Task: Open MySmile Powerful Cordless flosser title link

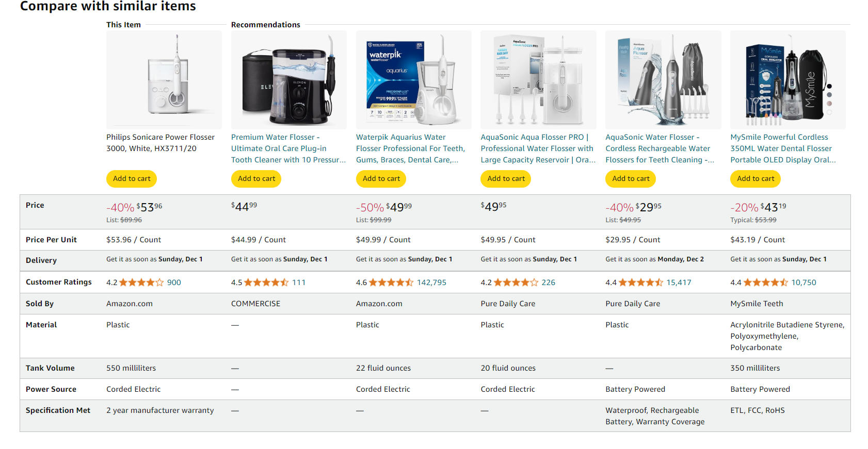Action: [783, 148]
